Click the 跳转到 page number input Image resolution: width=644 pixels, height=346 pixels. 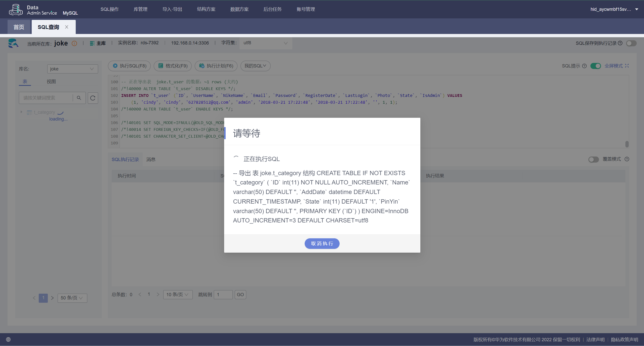[x=223, y=295]
